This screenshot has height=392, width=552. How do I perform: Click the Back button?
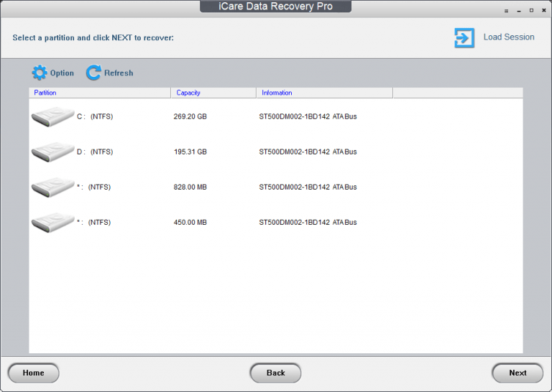pyautogui.click(x=276, y=373)
